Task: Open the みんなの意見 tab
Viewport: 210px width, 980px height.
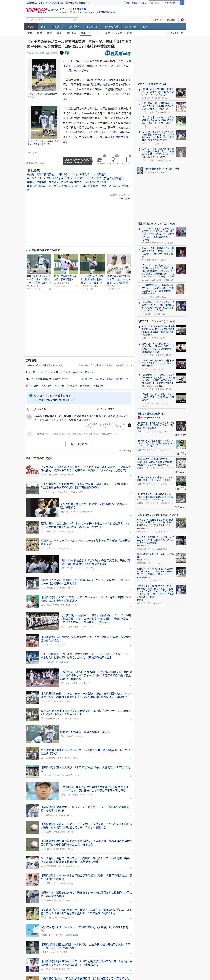Action: pyautogui.click(x=111, y=27)
